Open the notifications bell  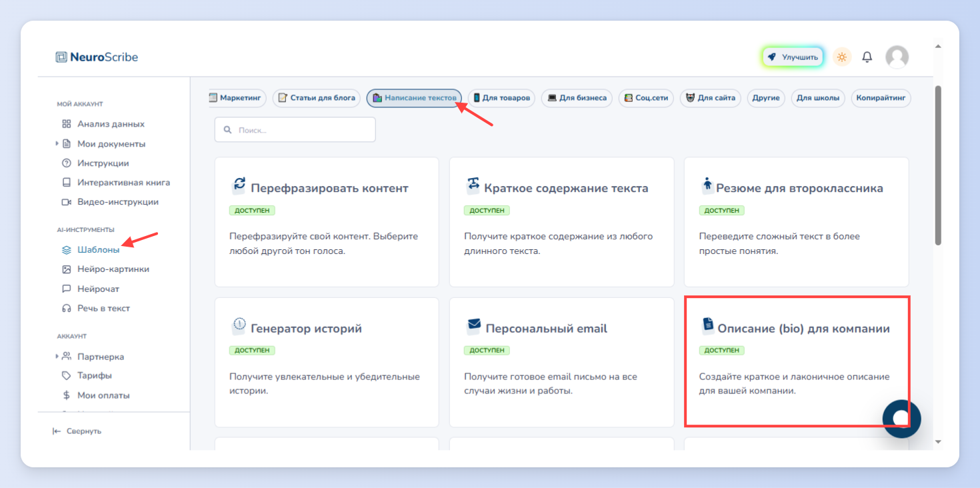867,57
